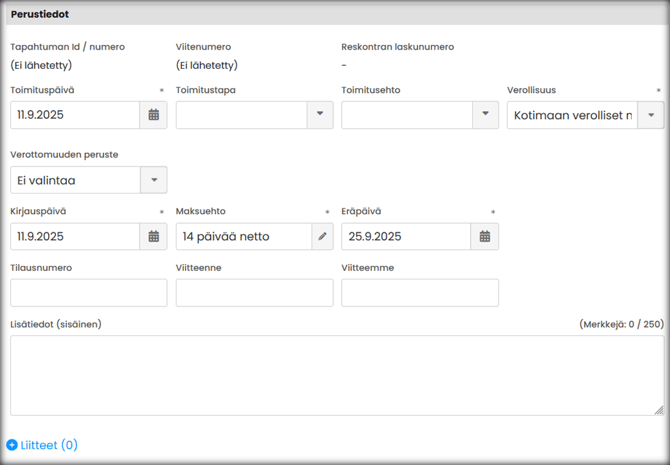
Task: Click the Toimituspäivä date field
Action: 75,115
